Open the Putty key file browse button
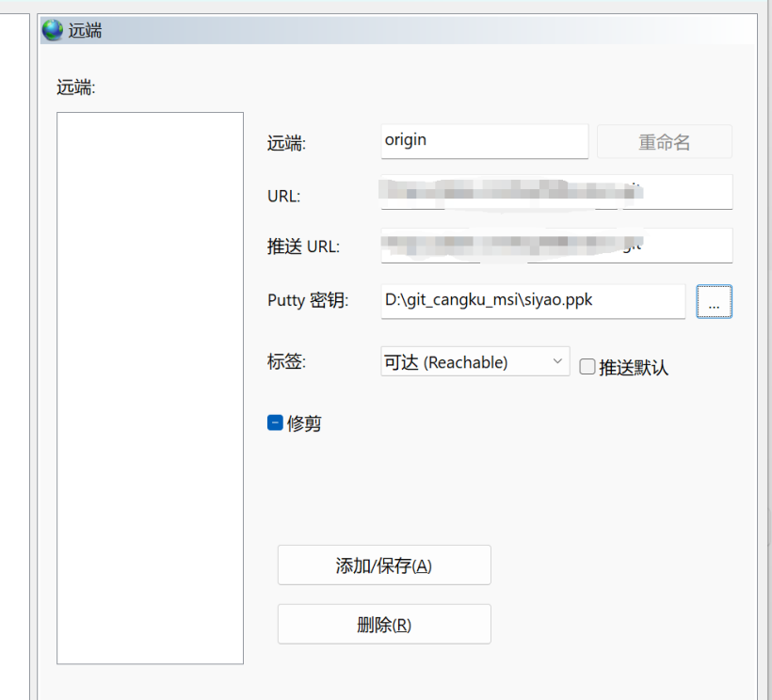 [714, 301]
